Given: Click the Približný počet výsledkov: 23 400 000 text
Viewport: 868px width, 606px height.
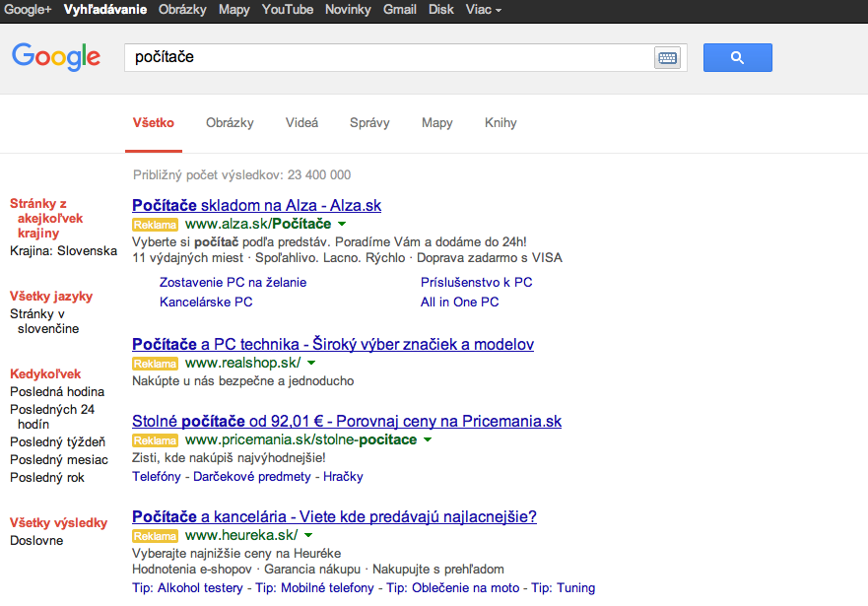Looking at the screenshot, I should (x=242, y=174).
